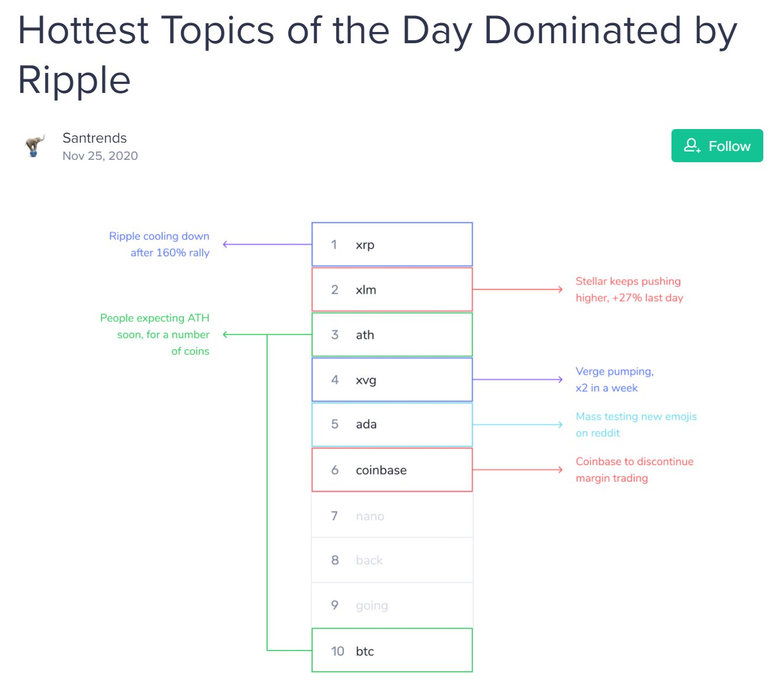This screenshot has height=689, width=784.
Task: Click the faded going row
Action: [x=392, y=605]
